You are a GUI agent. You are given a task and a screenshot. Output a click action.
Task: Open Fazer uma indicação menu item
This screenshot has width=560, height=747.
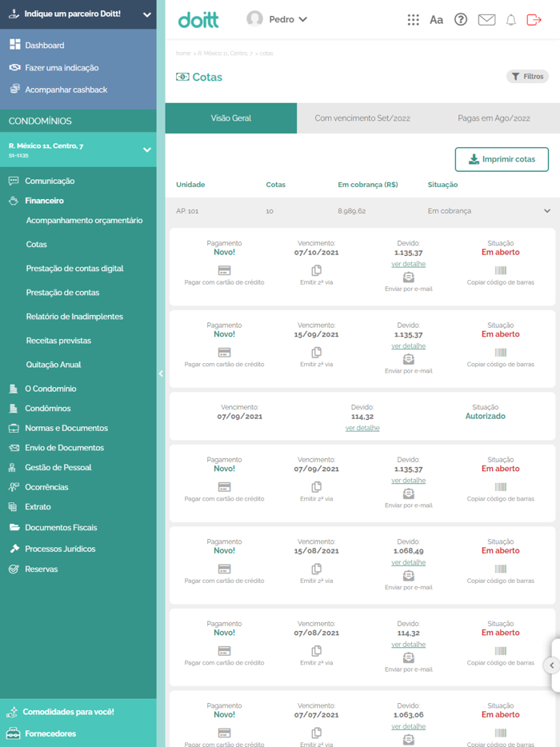point(62,68)
